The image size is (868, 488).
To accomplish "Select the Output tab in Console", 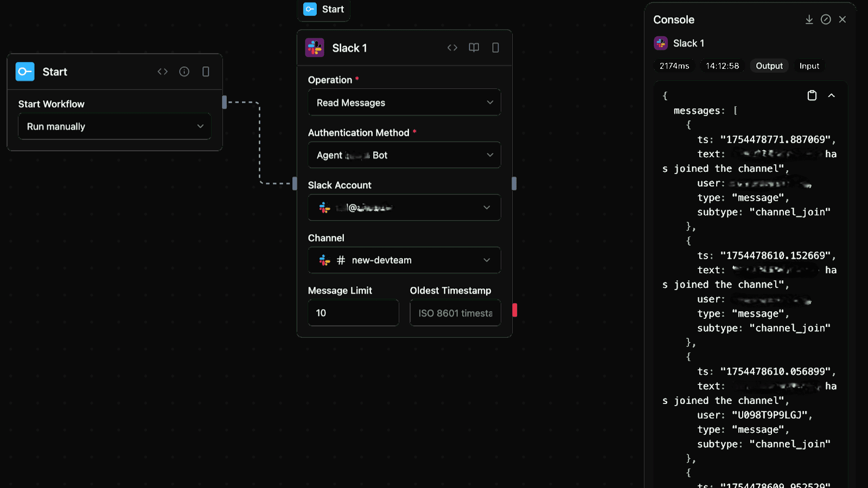I will (x=769, y=66).
